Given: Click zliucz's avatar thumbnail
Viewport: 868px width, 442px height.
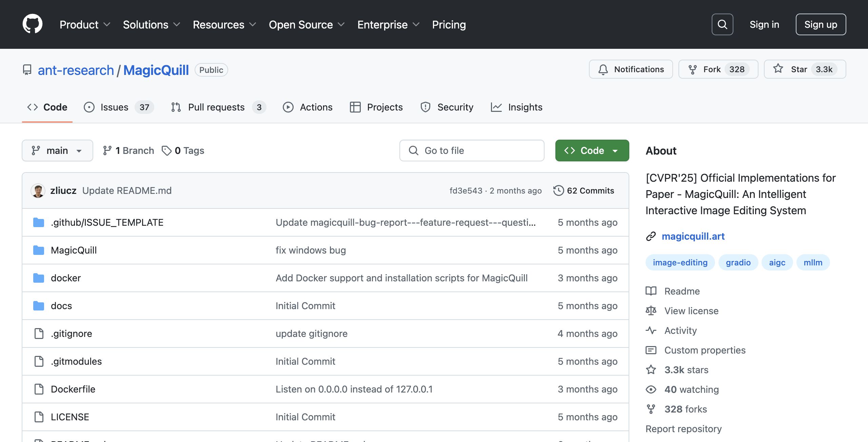Looking at the screenshot, I should pyautogui.click(x=38, y=190).
